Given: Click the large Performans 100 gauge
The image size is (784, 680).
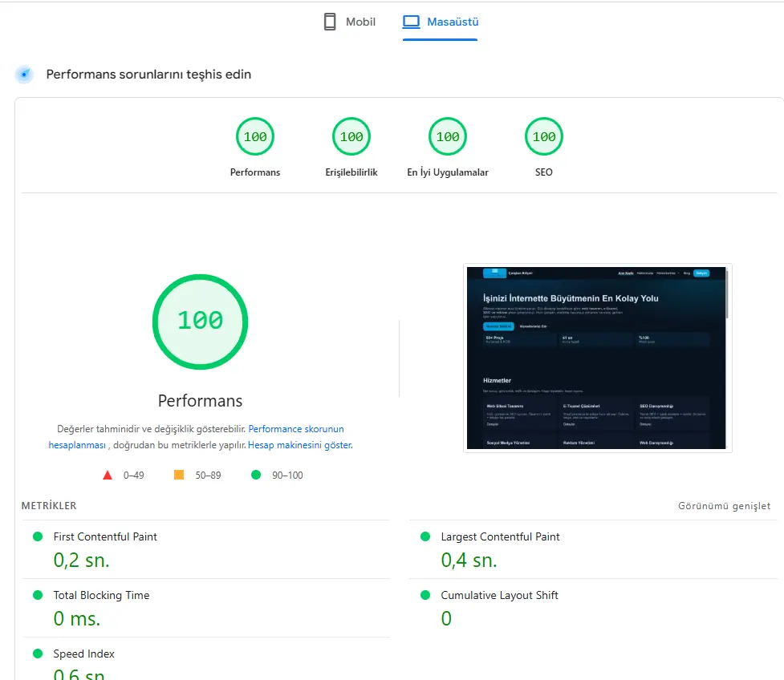Looking at the screenshot, I should tap(200, 322).
